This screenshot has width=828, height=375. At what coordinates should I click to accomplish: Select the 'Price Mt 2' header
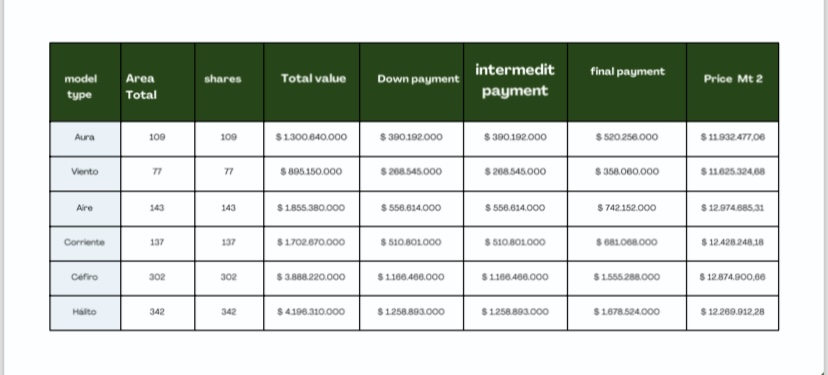coord(732,82)
